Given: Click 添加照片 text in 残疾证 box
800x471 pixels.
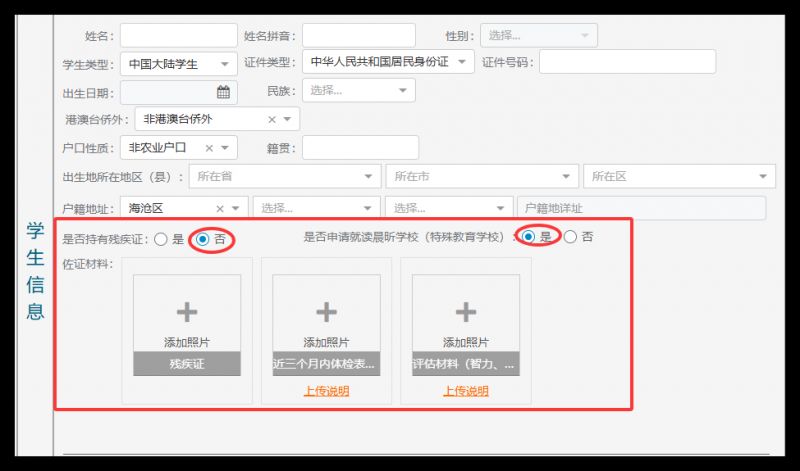Looking at the screenshot, I should click(x=187, y=342).
